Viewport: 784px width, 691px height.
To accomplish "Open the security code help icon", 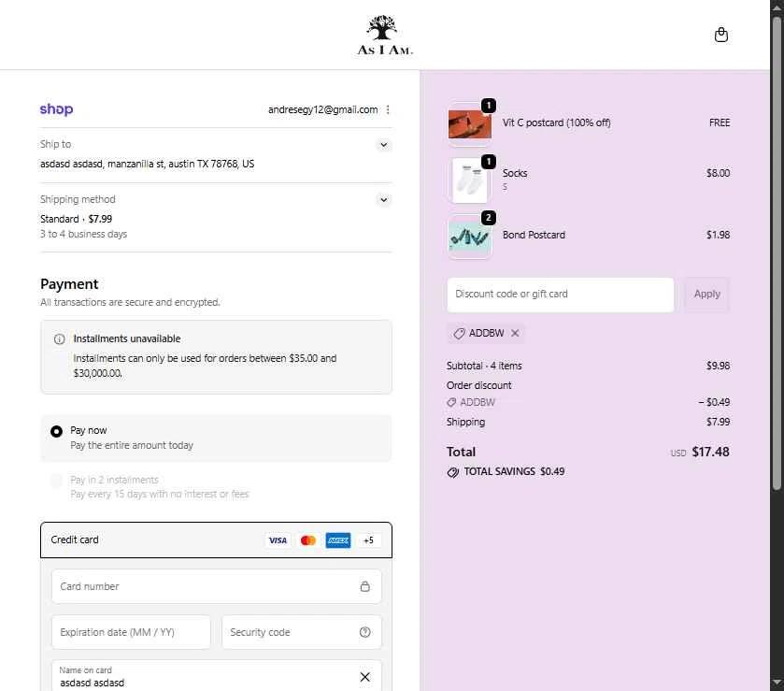I will [x=365, y=632].
